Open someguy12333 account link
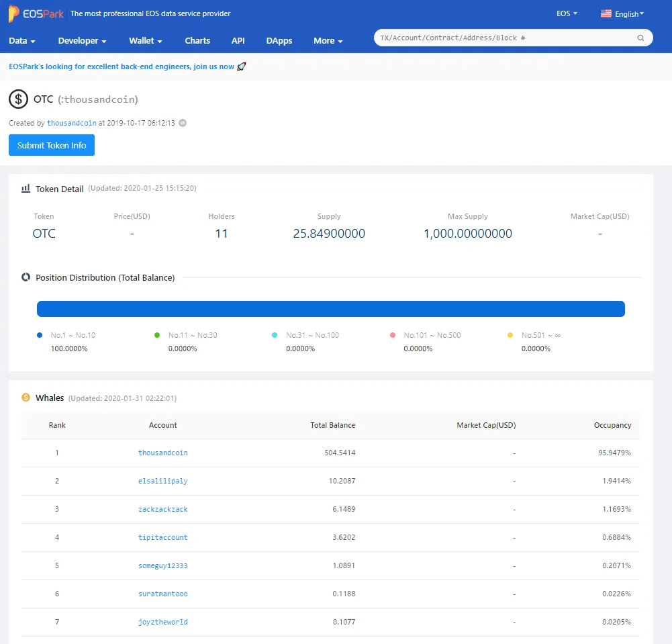Viewport: 672px width, 644px height. pyautogui.click(x=163, y=565)
